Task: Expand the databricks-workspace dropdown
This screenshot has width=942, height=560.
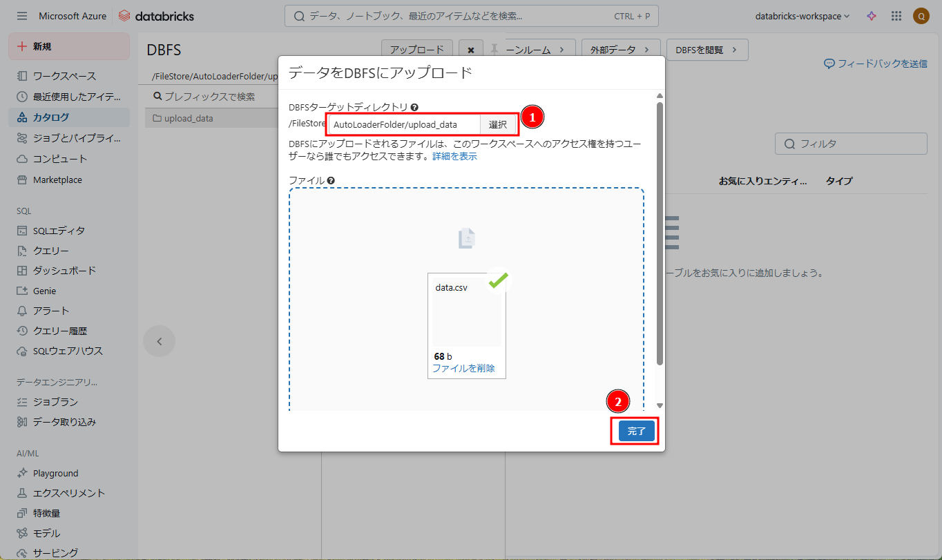Action: click(802, 16)
